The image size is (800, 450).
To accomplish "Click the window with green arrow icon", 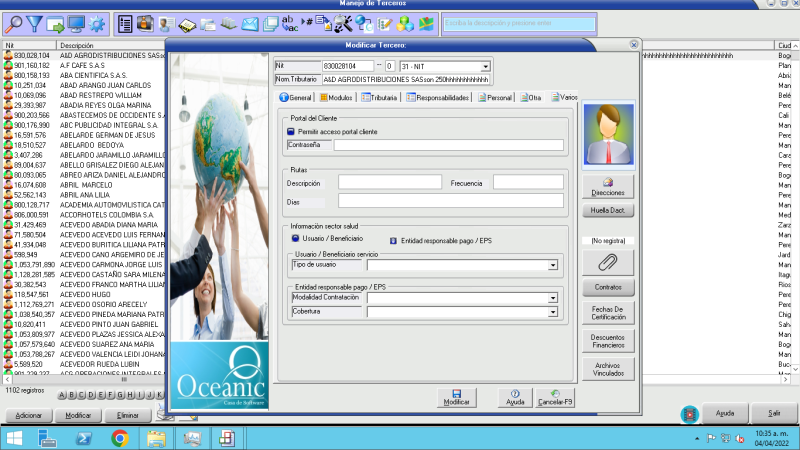I will 56,24.
